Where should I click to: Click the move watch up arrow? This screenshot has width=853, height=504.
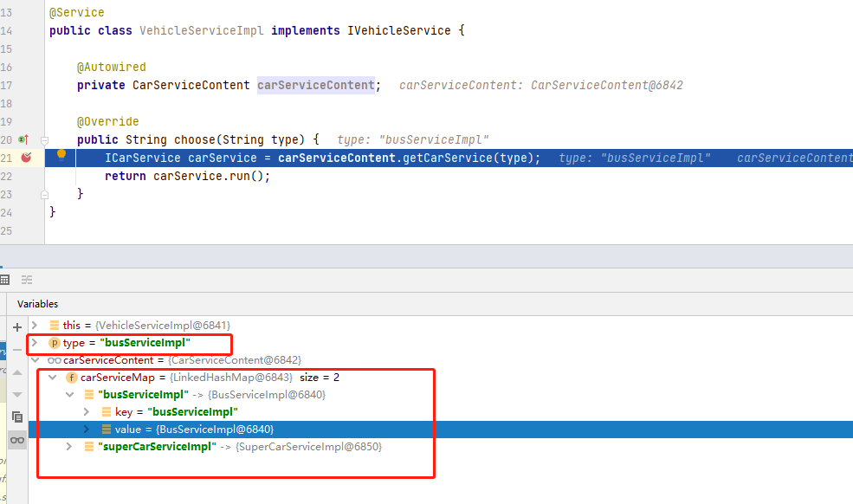[x=16, y=372]
